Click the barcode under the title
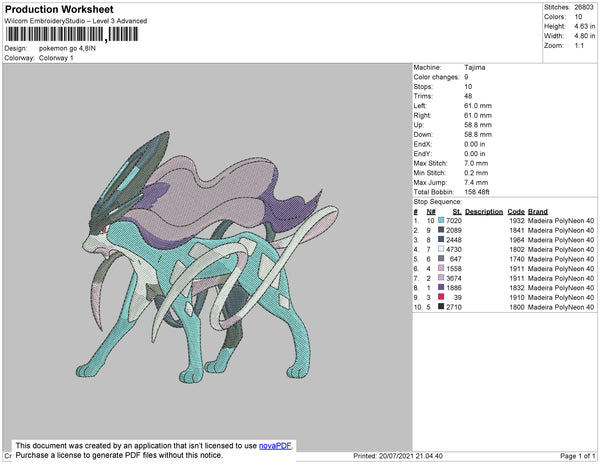Viewport: 600px width, 464px height. click(72, 34)
